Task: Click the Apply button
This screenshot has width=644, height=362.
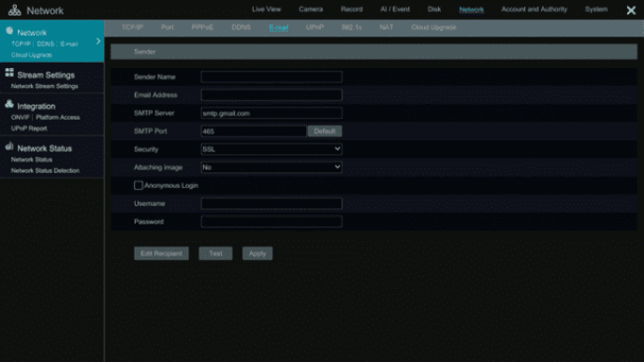Action: click(x=257, y=253)
